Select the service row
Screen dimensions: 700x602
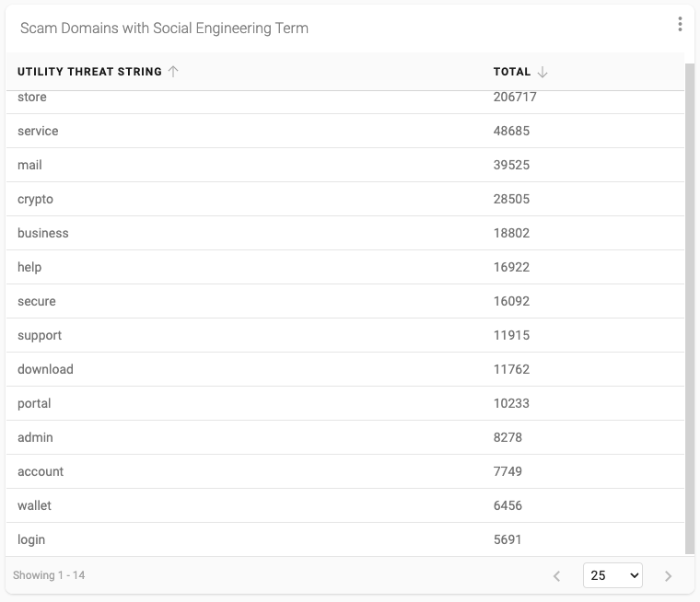click(345, 131)
